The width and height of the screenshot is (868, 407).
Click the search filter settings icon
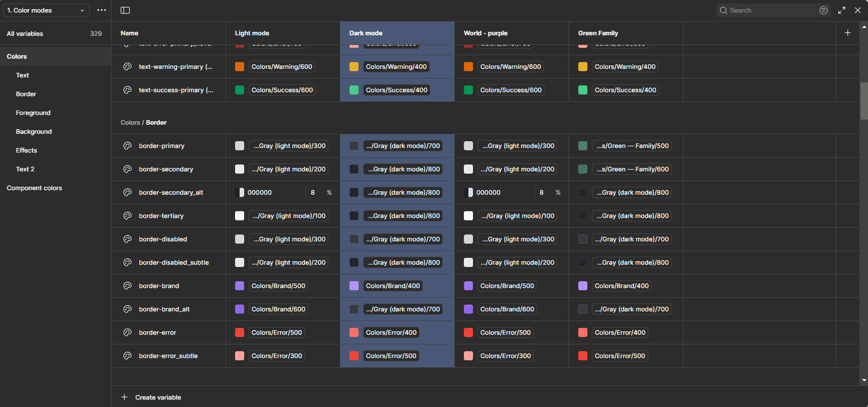click(x=823, y=10)
